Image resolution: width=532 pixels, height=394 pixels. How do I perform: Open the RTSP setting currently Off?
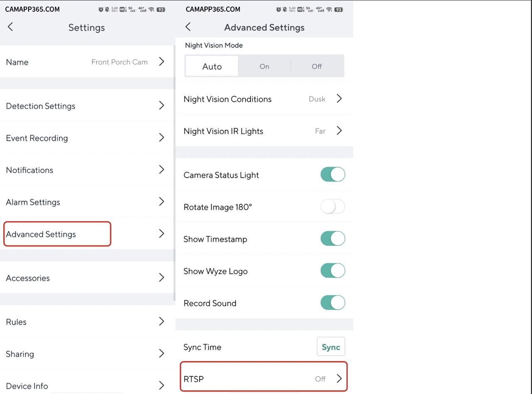click(x=264, y=378)
